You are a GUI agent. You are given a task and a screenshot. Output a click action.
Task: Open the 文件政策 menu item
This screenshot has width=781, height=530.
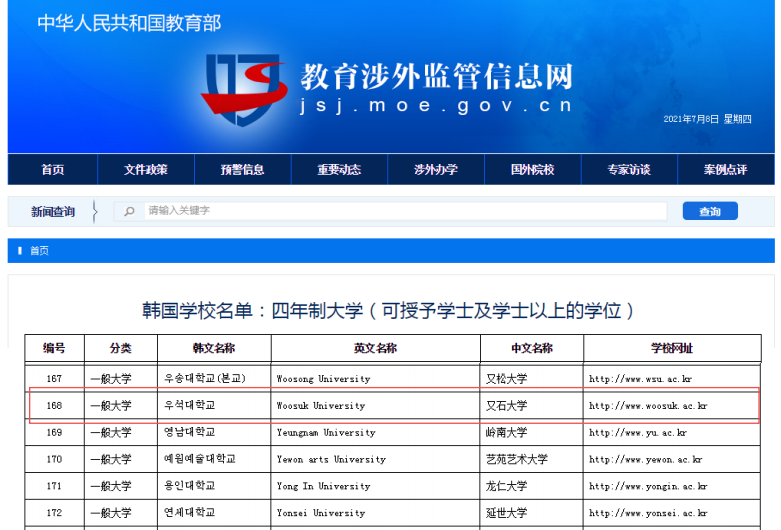pos(146,170)
